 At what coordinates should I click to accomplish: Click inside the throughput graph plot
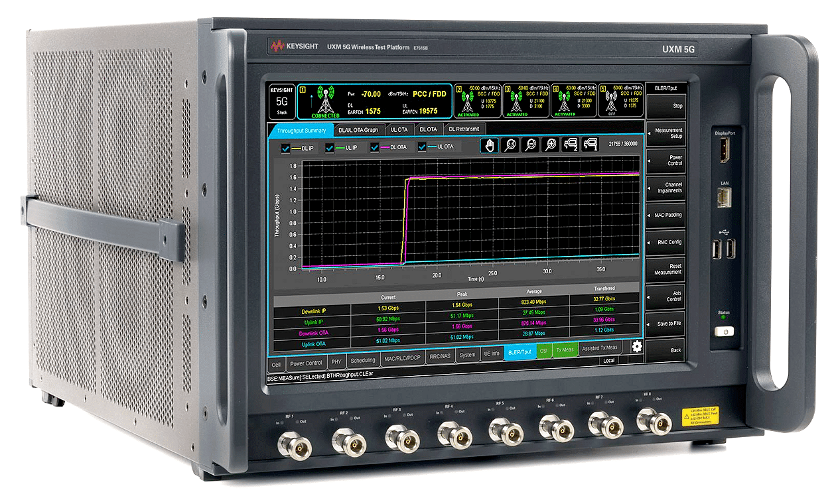(x=471, y=214)
